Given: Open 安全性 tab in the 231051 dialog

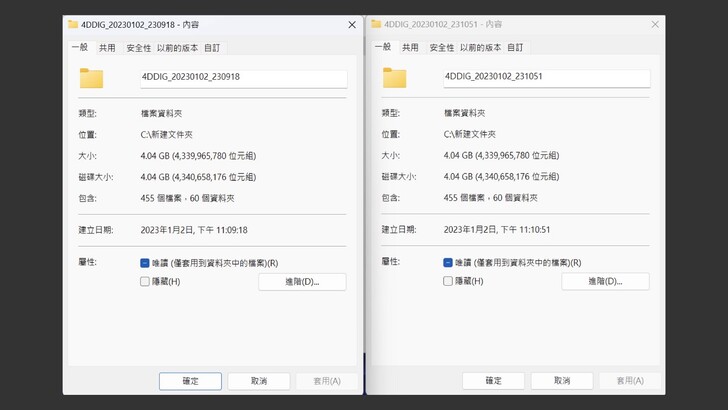Looking at the screenshot, I should [x=441, y=47].
